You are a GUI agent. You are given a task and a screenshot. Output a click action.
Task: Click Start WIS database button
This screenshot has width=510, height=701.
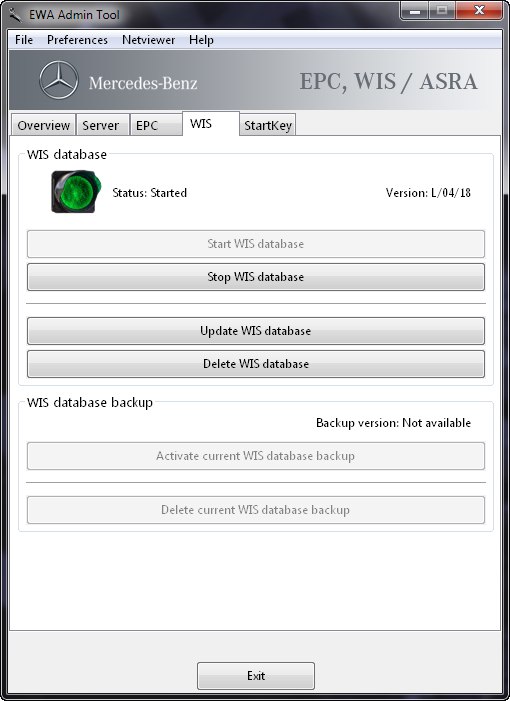tap(256, 244)
